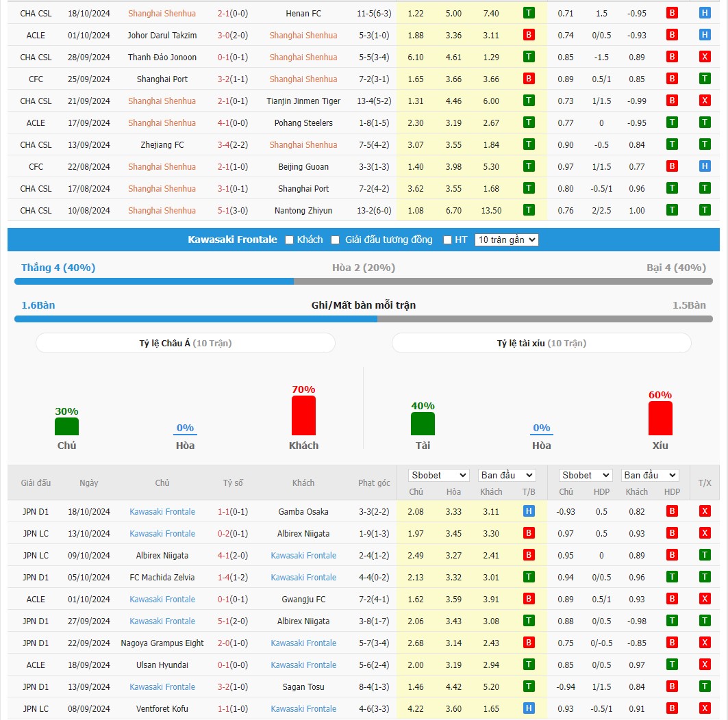
Task: Click red X icon in Ulsan Hyundai row
Action: 705,665
